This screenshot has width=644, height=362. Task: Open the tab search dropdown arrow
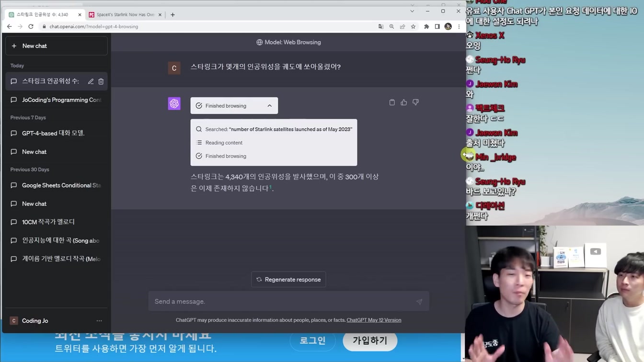pos(412,11)
